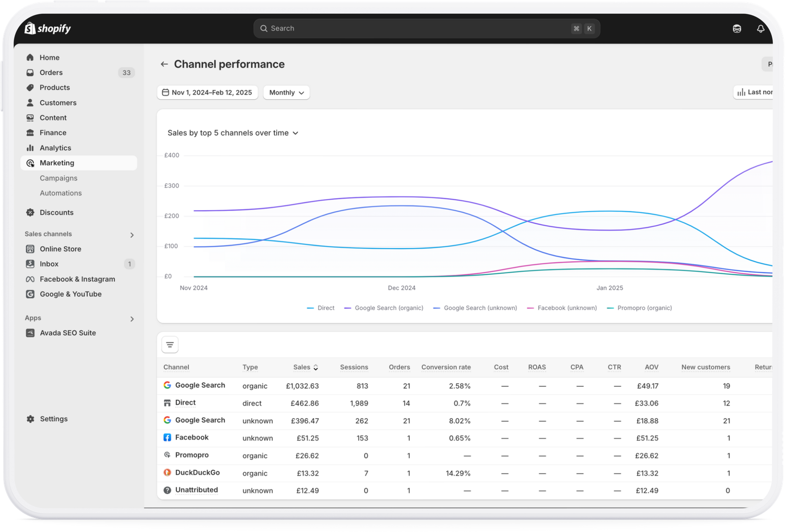Click the DuckDuckGo channel icon
Image resolution: width=785 pixels, height=532 pixels.
167,473
